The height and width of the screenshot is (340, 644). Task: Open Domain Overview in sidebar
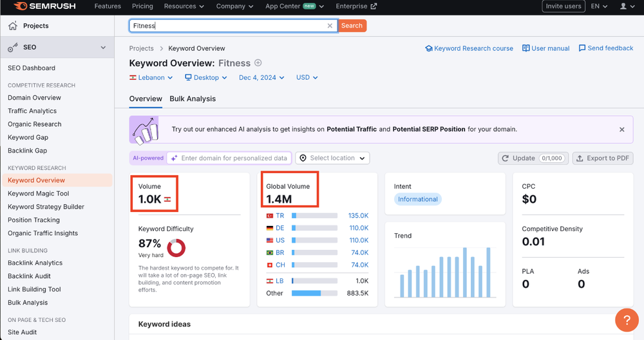tap(35, 98)
